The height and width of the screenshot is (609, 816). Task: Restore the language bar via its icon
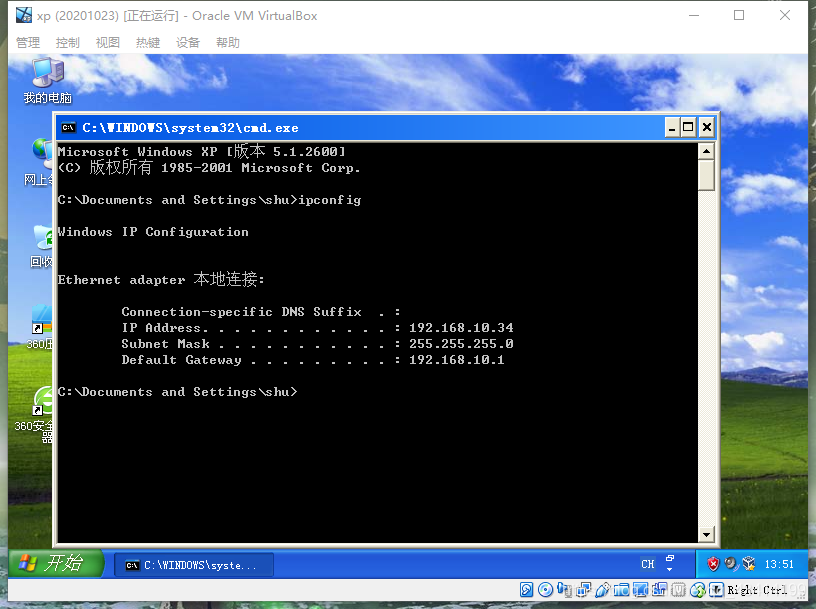click(x=670, y=559)
